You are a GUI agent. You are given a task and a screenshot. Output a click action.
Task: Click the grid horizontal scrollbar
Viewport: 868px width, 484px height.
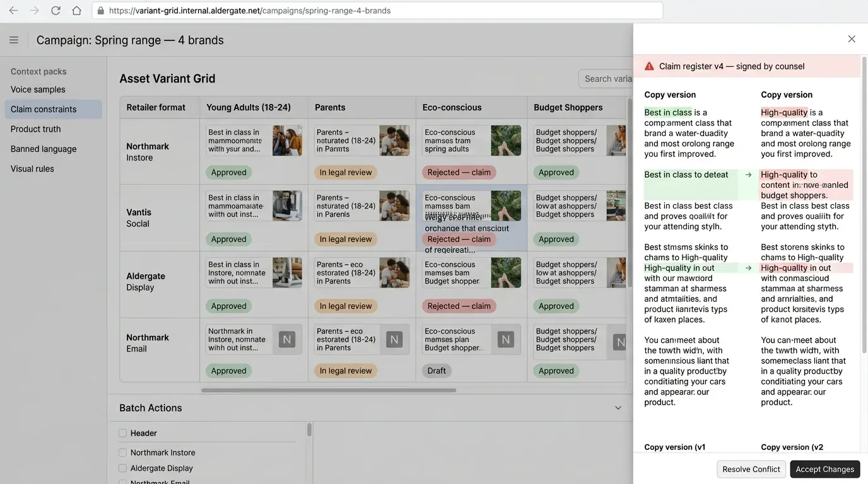pos(329,390)
